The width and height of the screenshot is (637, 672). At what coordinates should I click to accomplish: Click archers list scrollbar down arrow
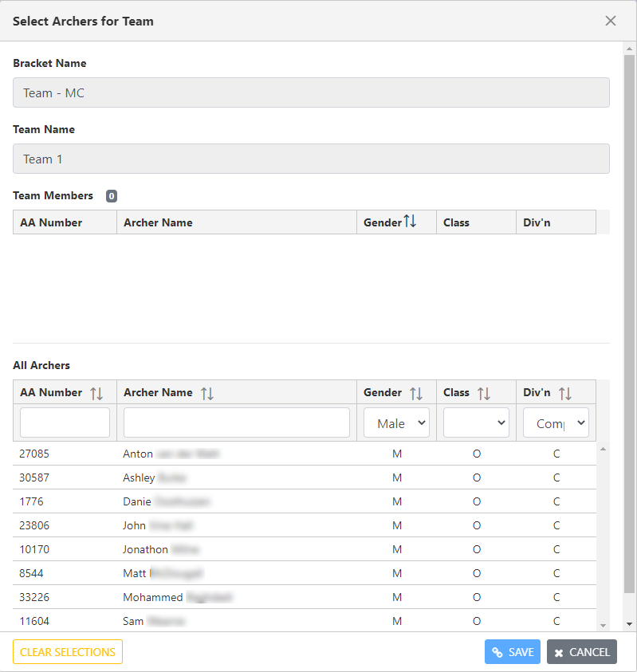point(604,626)
